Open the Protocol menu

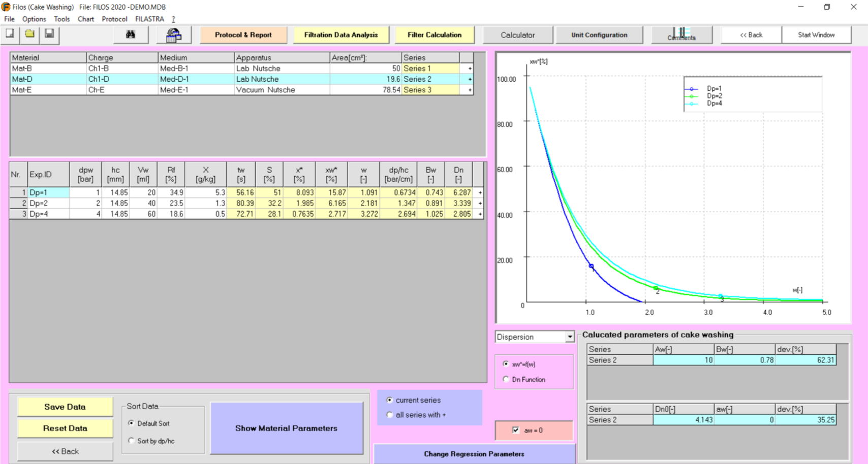(114, 19)
